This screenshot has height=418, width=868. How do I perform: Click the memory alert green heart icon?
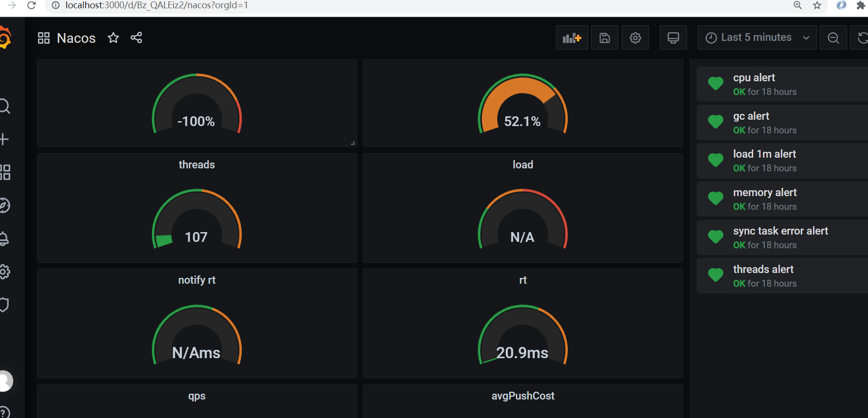[715, 199]
